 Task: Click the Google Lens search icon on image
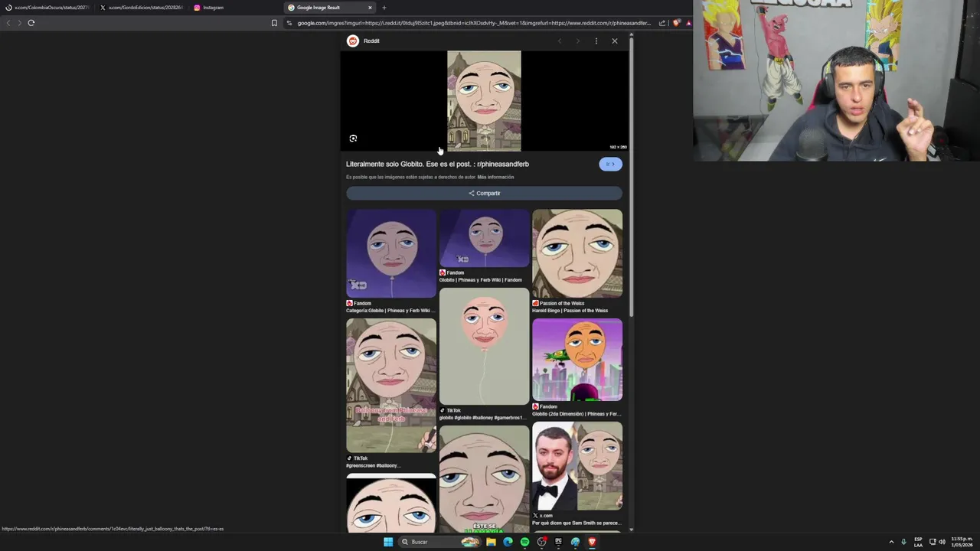pos(353,139)
